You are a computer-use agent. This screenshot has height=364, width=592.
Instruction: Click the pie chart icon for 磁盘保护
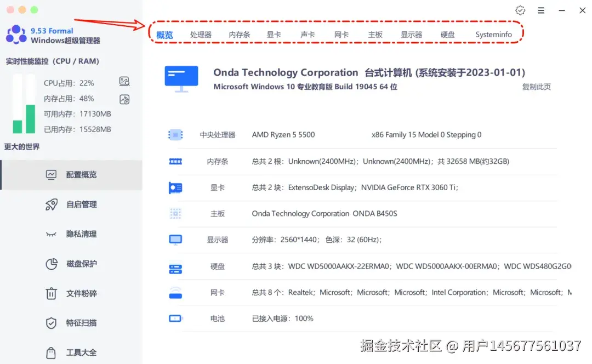(52, 264)
